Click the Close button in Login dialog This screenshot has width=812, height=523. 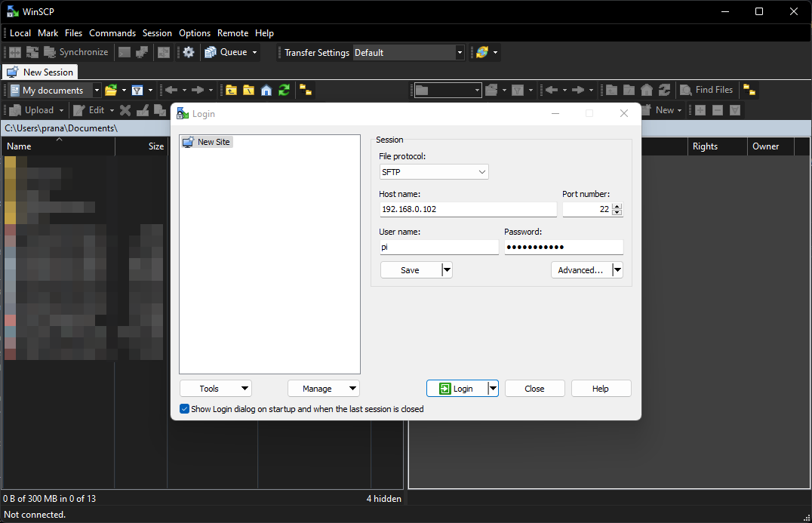coord(534,389)
